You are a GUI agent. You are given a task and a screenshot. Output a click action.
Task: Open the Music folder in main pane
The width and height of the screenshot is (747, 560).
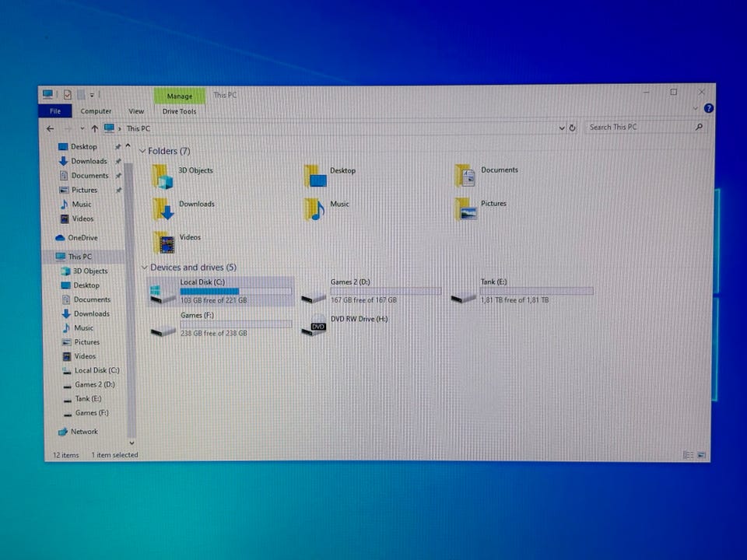(315, 209)
